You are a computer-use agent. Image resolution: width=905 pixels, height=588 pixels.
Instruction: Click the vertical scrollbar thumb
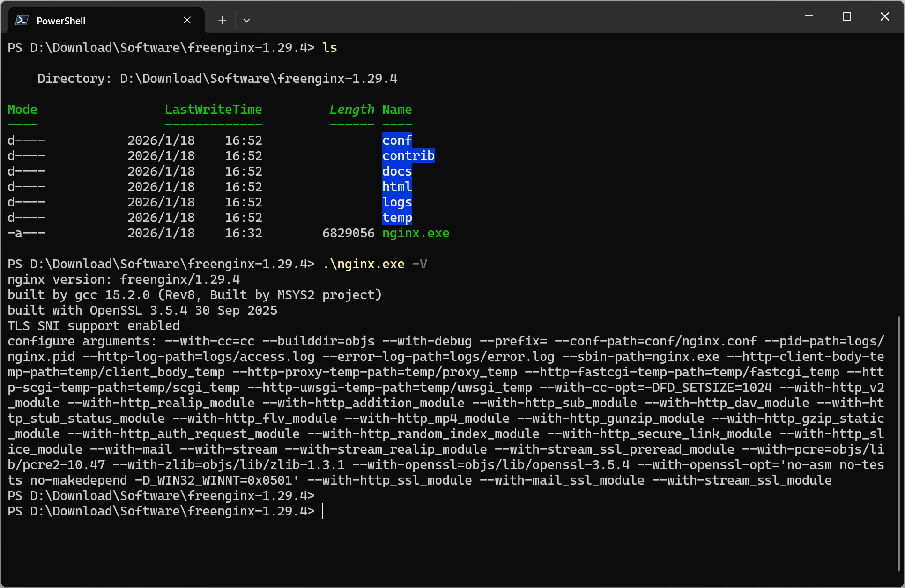pos(899,443)
